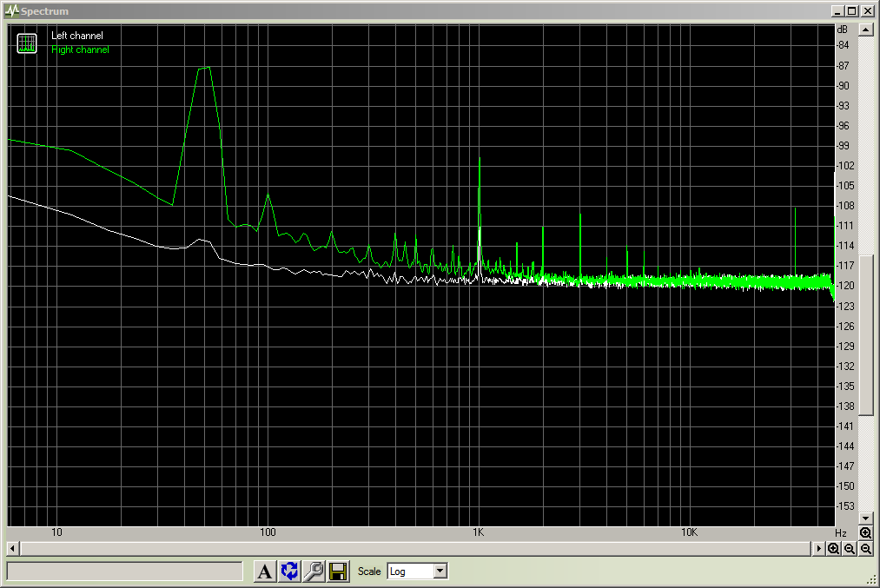Click the horizontal scrollbar left arrow
This screenshot has width=880, height=588.
pyautogui.click(x=13, y=549)
